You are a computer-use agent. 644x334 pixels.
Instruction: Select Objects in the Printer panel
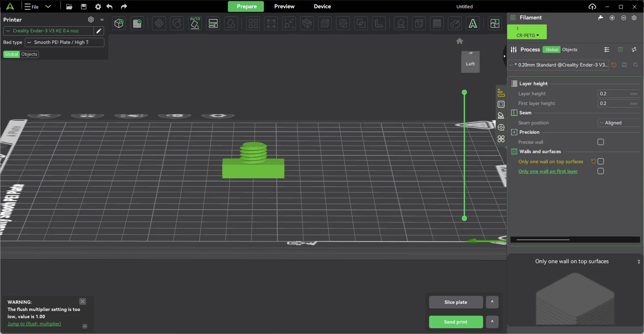point(29,54)
